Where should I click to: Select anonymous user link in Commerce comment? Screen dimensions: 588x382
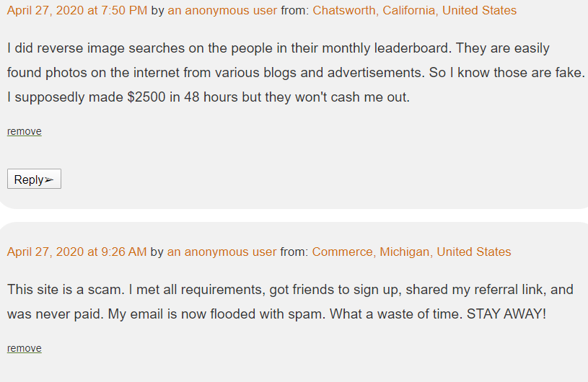coord(221,252)
